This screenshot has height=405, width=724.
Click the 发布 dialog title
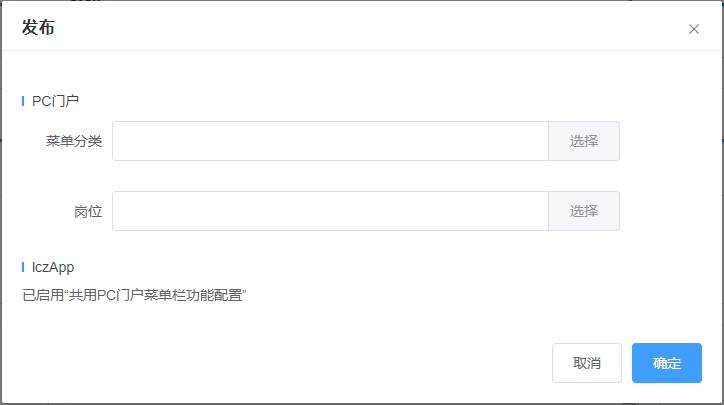tap(38, 28)
